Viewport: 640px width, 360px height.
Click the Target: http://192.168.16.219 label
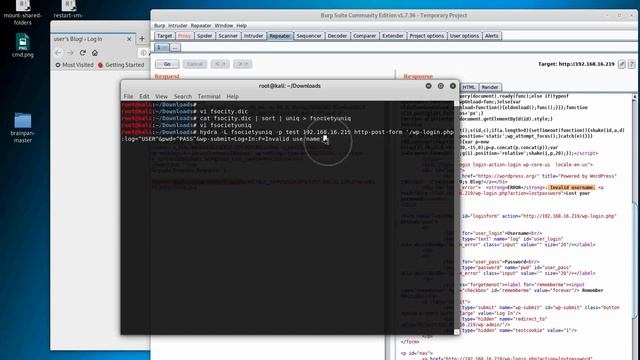(576, 64)
